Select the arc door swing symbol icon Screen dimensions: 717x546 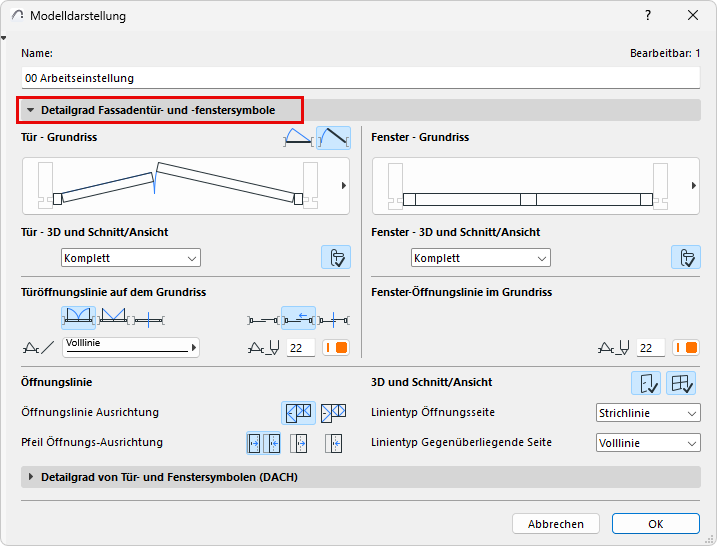(x=298, y=138)
